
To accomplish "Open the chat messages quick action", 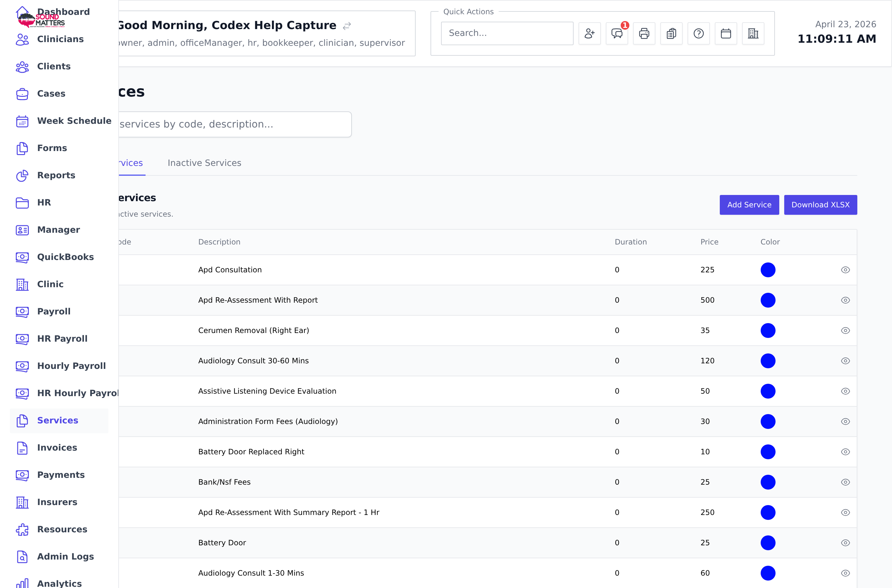I will coord(617,33).
